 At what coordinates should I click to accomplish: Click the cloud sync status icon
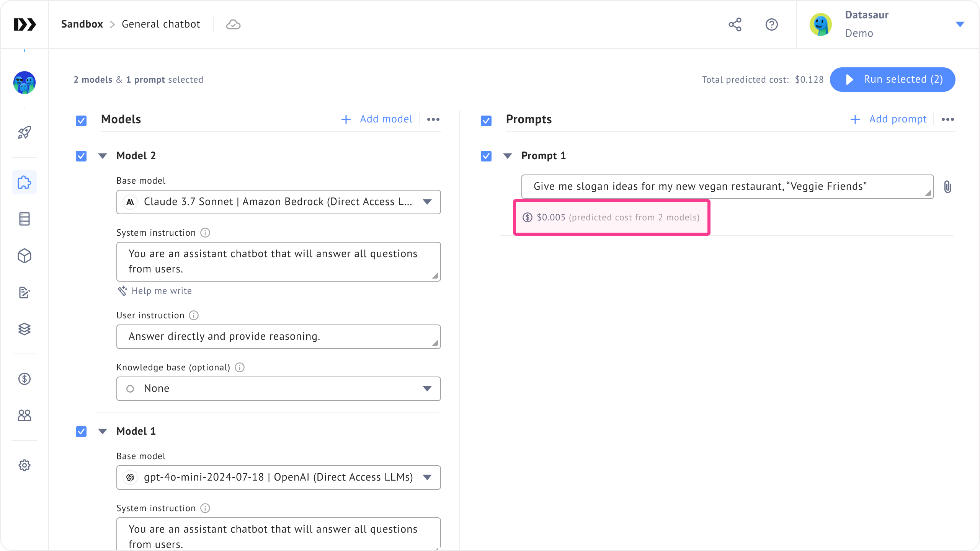[233, 24]
